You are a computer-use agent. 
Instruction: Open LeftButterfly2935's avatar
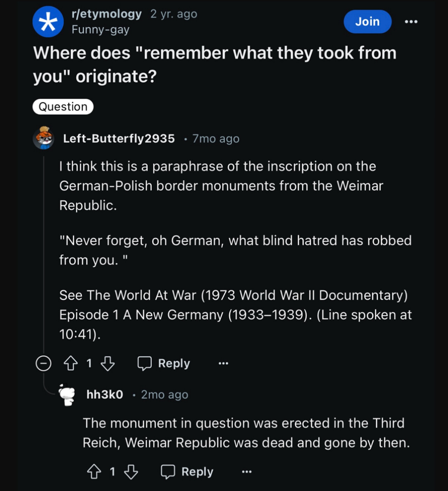coord(44,138)
